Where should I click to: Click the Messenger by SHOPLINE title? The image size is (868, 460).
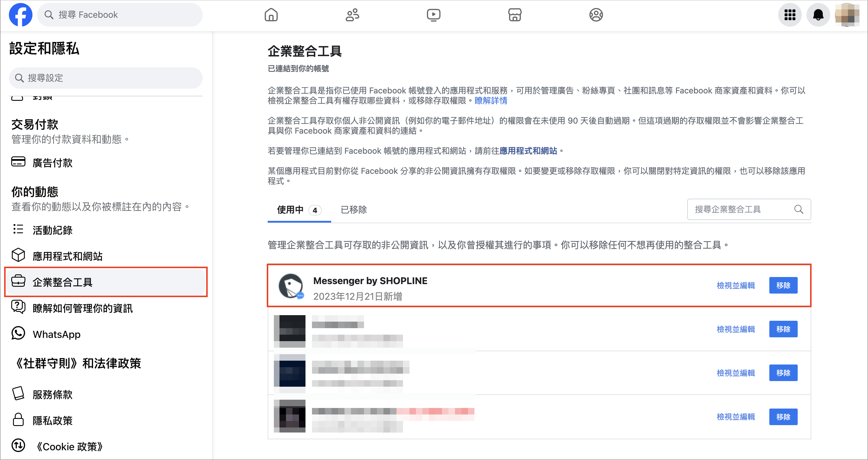click(370, 281)
